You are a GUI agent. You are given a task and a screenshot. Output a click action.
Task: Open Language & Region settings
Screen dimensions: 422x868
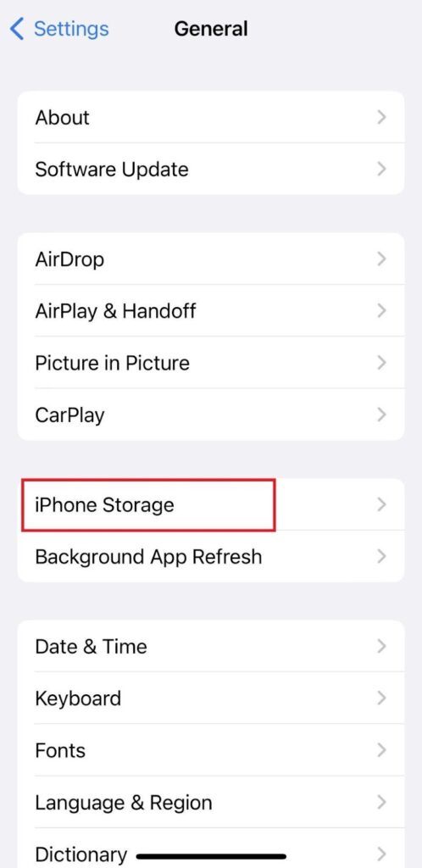click(211, 802)
